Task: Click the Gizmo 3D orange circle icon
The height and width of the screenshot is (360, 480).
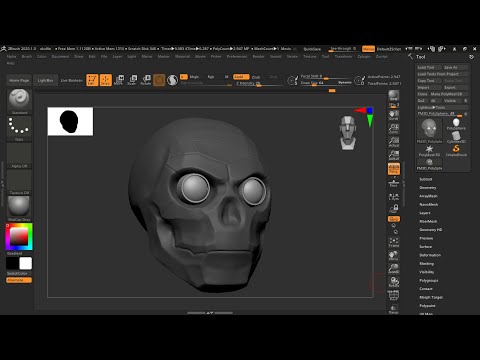Action: (x=159, y=80)
